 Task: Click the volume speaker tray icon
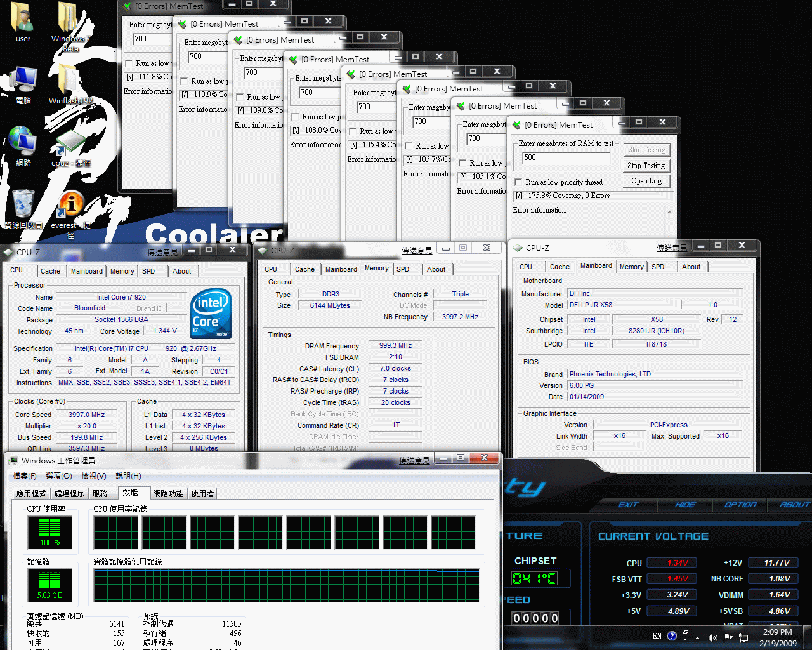[x=712, y=637]
